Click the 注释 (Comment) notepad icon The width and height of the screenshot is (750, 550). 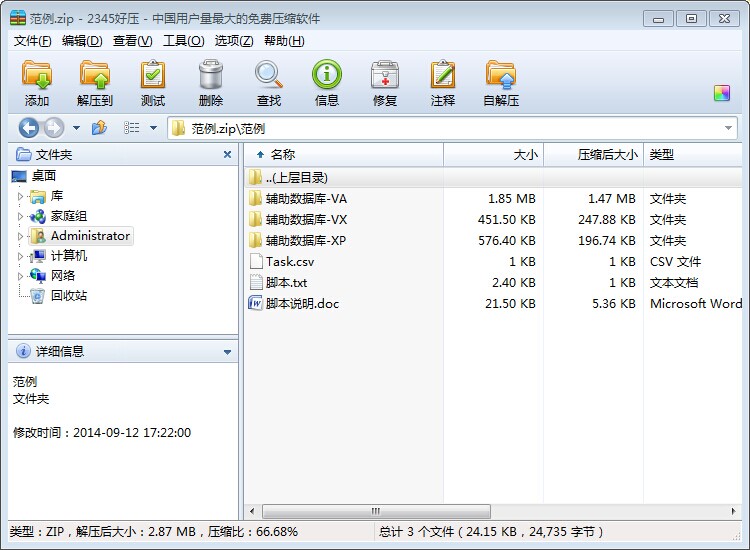443,75
